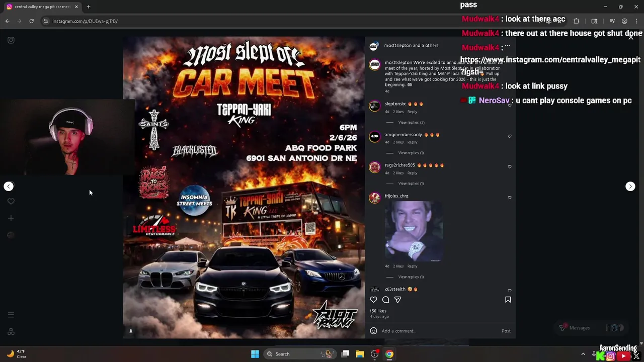This screenshot has width=644, height=362.
Task: Show who liked sleptonsix comment (2 likes)
Action: (398, 112)
